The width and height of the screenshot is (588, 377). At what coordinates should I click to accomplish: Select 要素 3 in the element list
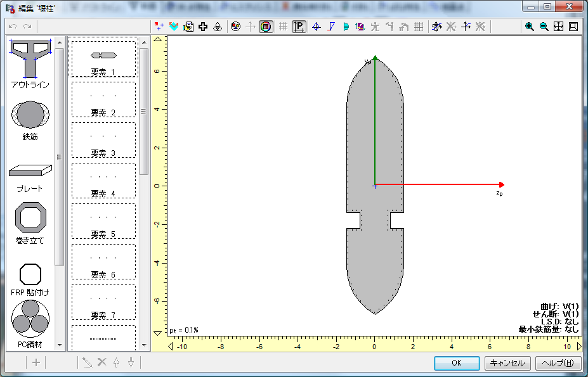(103, 140)
